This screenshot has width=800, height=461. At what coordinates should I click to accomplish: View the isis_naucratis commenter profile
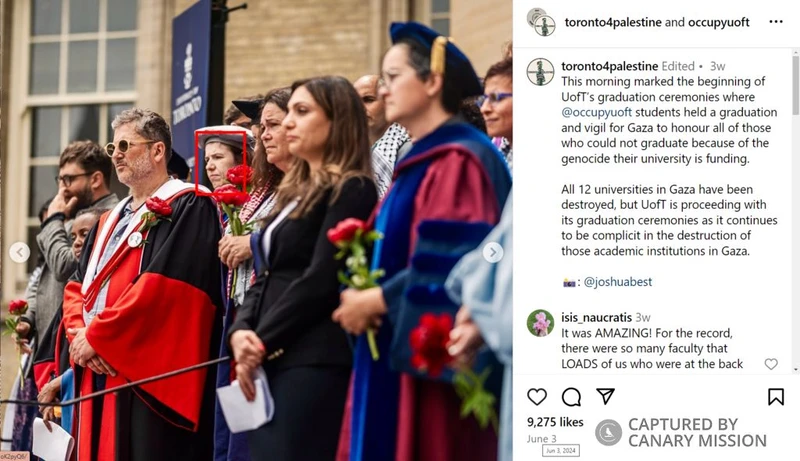(x=596, y=317)
